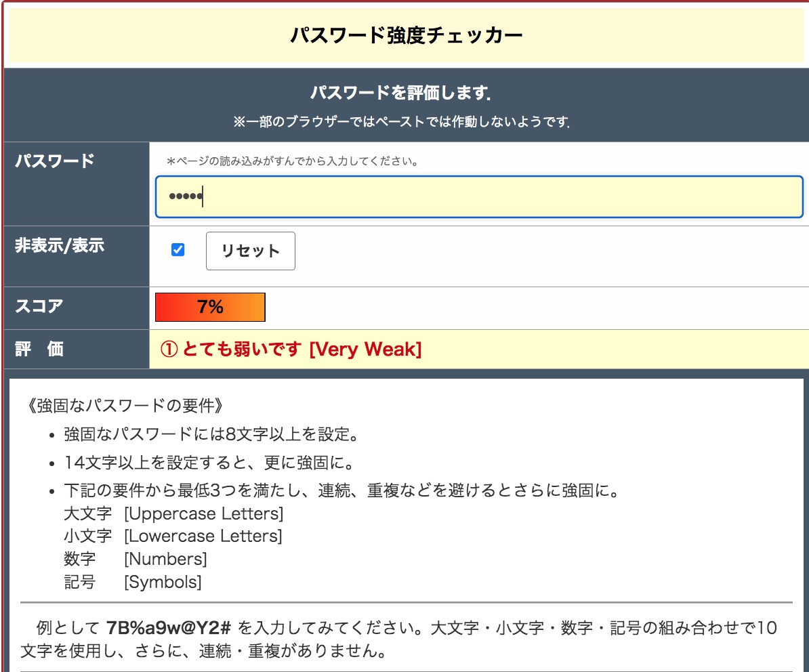Toggle the 非表示/表示 checkbox
Screen dimensions: 809x672
point(178,250)
